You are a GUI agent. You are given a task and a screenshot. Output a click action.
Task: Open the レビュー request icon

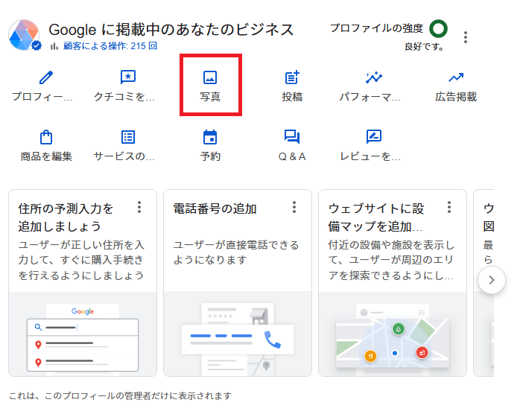(x=374, y=137)
